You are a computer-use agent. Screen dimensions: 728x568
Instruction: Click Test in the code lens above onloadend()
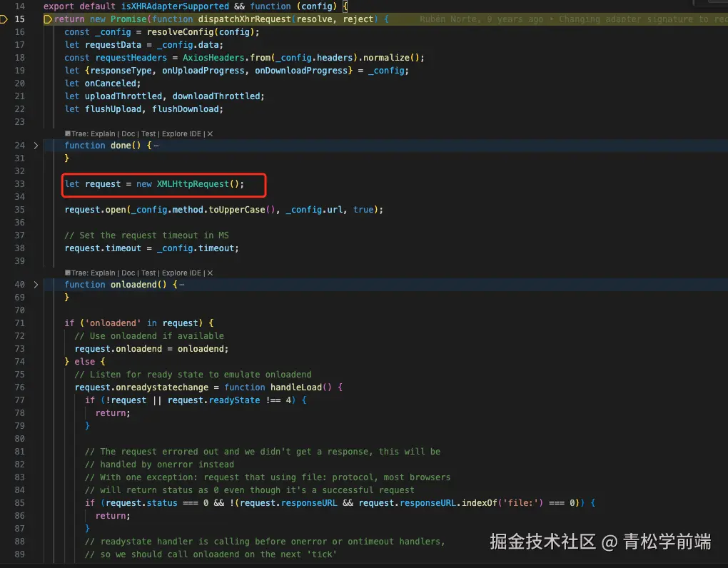[148, 273]
